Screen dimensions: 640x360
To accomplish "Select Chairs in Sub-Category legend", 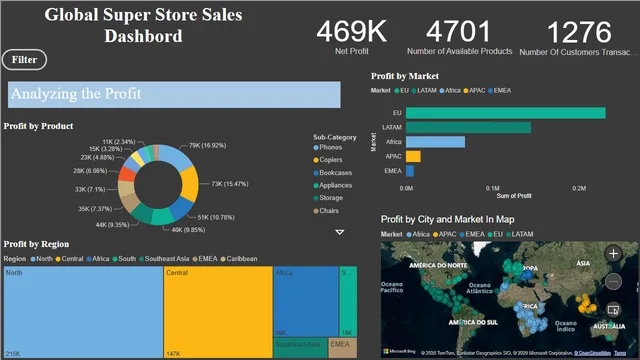I will [326, 211].
